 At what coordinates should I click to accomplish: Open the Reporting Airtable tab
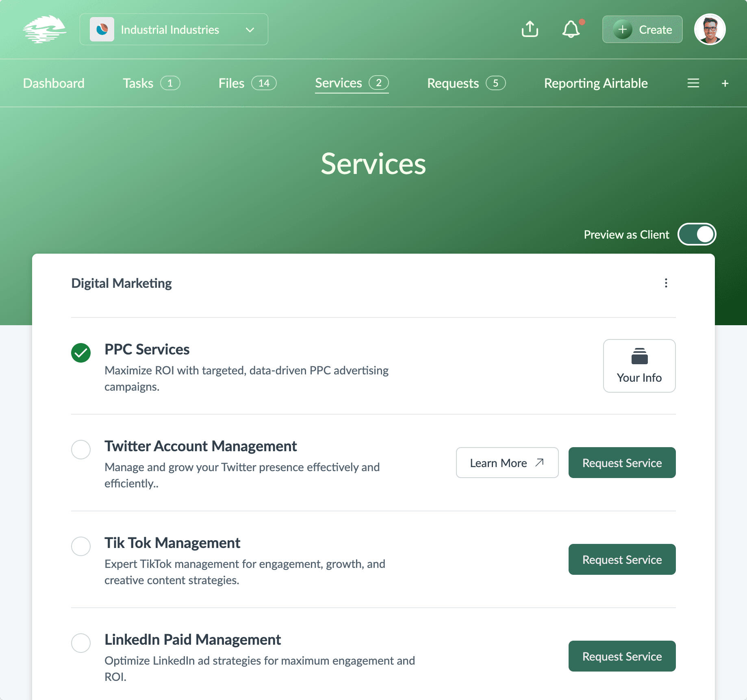[595, 83]
